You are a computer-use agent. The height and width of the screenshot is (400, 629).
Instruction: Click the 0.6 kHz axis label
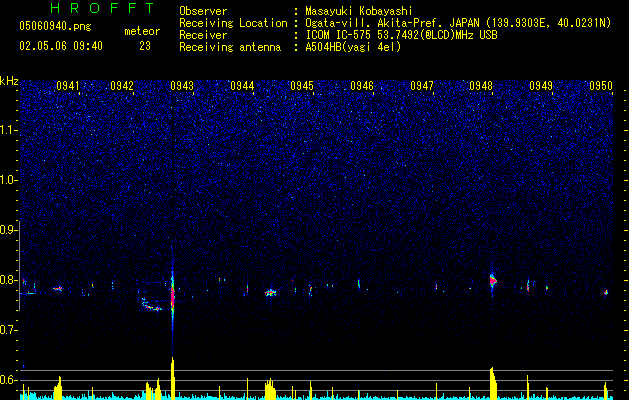pos(8,380)
